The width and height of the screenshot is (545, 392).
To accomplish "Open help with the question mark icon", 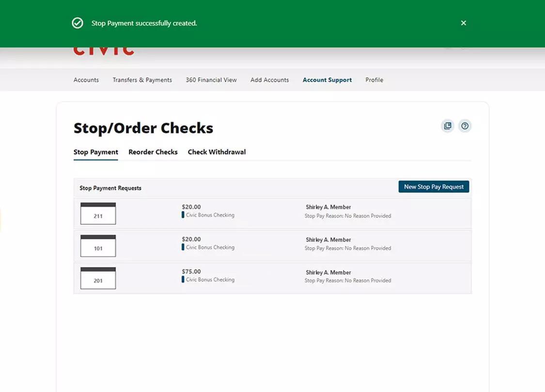I will click(465, 125).
